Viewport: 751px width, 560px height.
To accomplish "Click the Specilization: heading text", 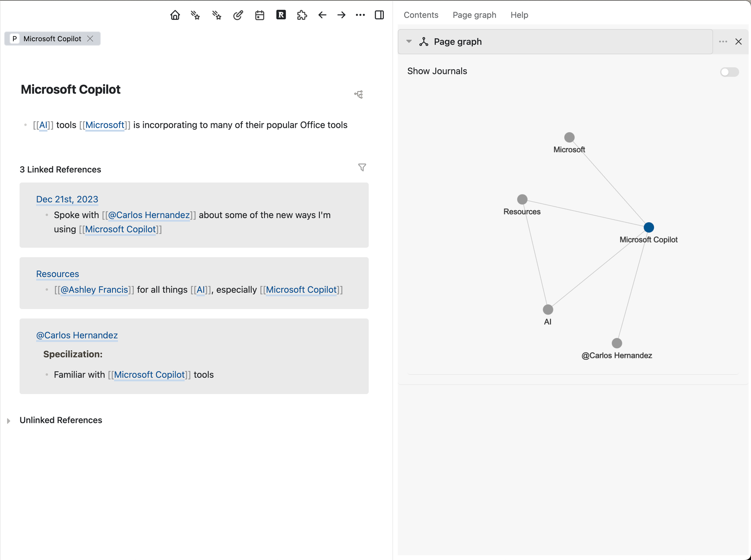I will [73, 354].
